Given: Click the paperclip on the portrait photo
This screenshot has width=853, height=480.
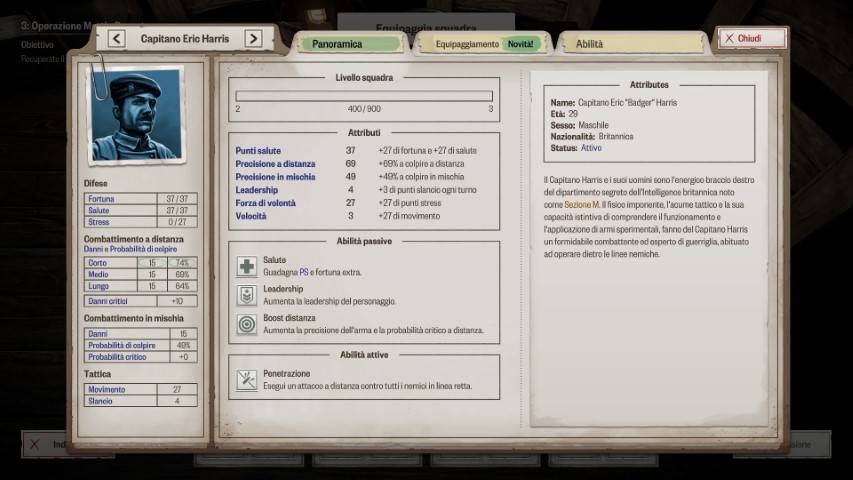Looking at the screenshot, I should 98,73.
